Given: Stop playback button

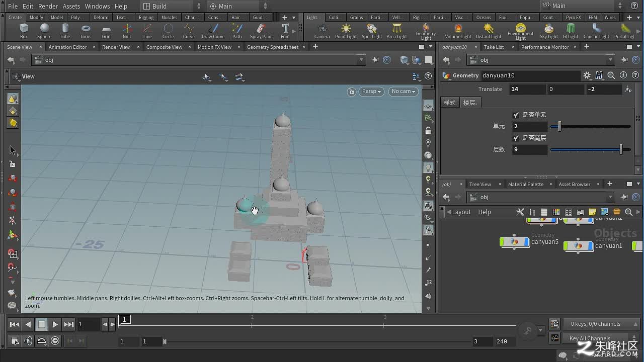Looking at the screenshot, I should click(x=42, y=324).
